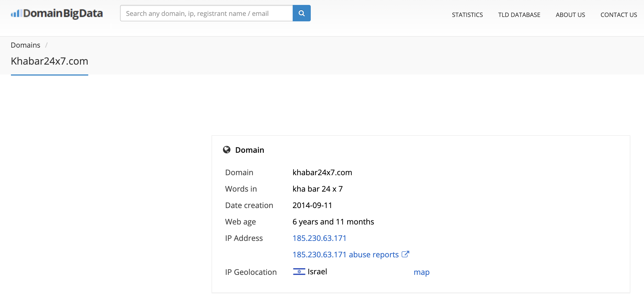The image size is (644, 294).
Task: Click the 'Date creation' label
Action: point(249,205)
